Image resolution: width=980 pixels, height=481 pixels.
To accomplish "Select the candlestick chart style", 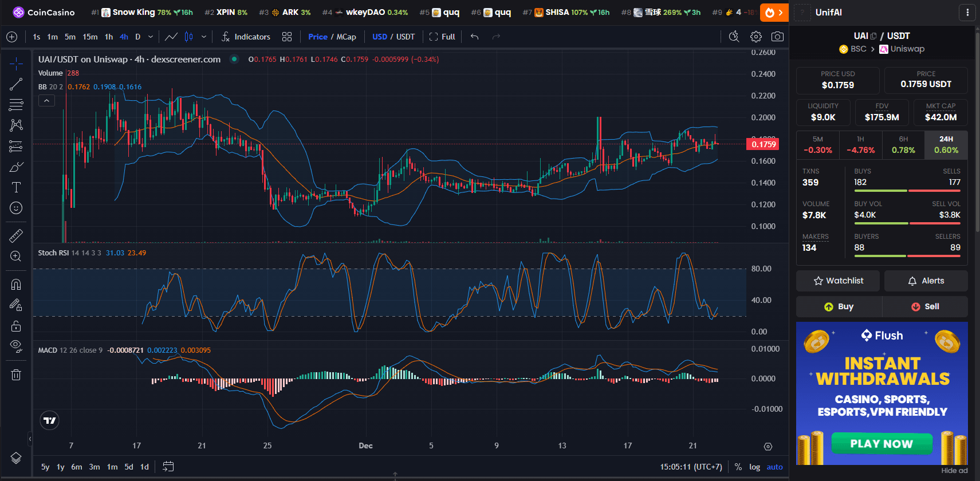I will [188, 37].
